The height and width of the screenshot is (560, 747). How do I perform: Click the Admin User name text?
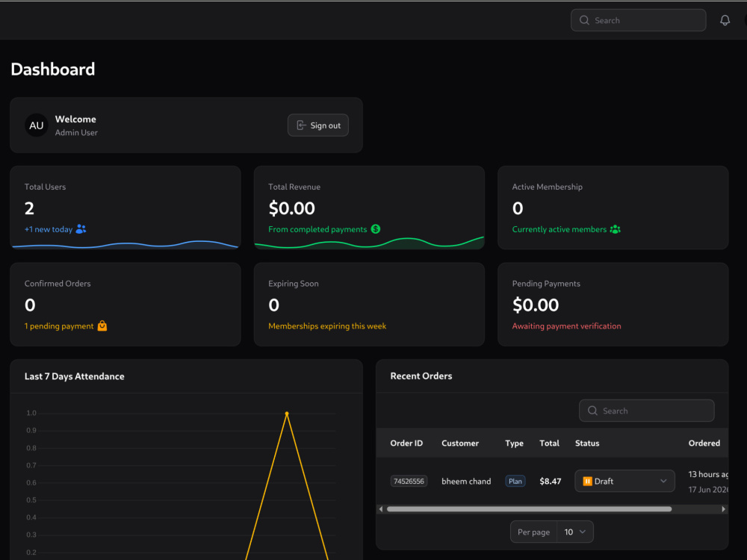76,132
